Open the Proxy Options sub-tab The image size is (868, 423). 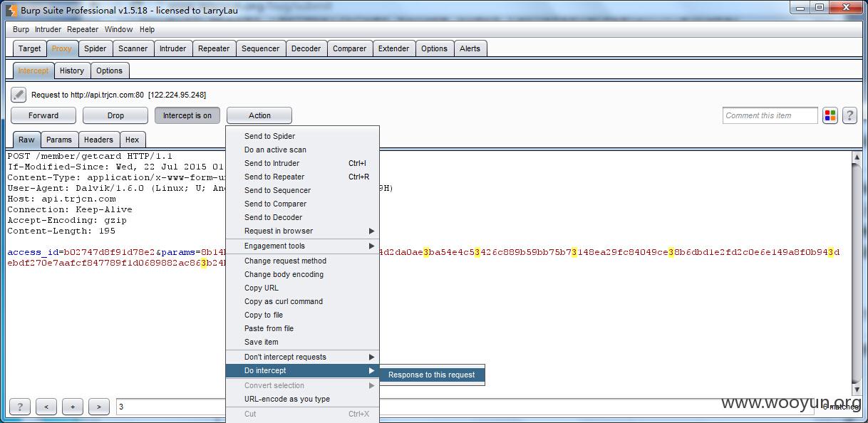(x=110, y=70)
